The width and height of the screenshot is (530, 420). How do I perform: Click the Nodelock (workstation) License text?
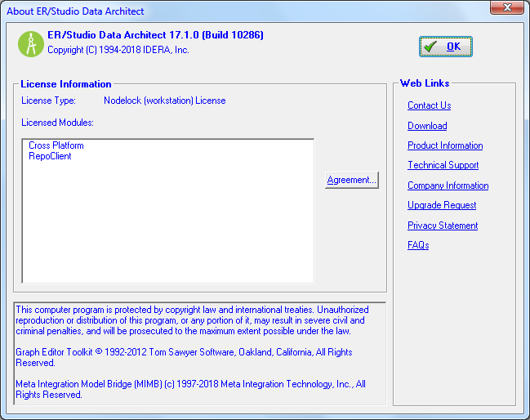pyautogui.click(x=165, y=101)
